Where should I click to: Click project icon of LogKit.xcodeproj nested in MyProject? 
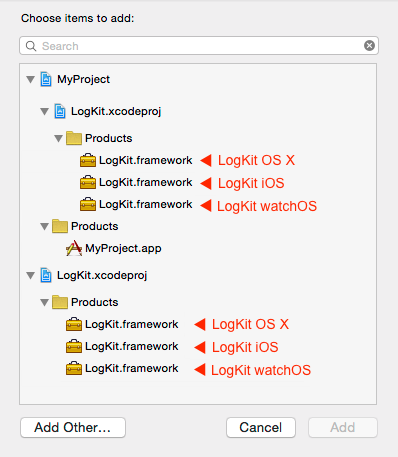(x=60, y=111)
